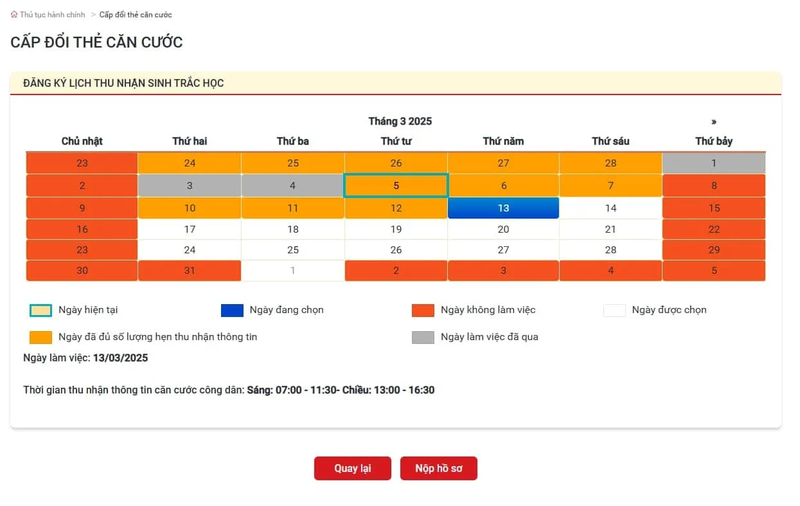Click non-working Saturday 8

click(714, 186)
